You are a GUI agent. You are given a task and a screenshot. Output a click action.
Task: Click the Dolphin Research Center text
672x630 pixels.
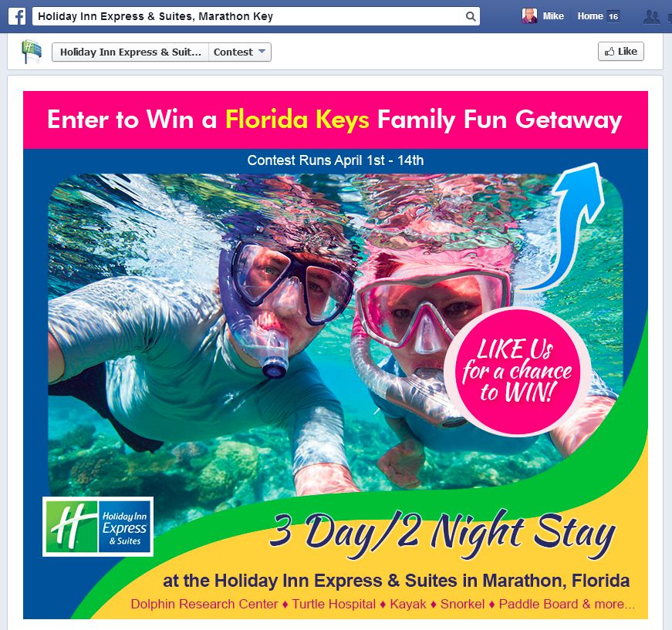point(204,604)
